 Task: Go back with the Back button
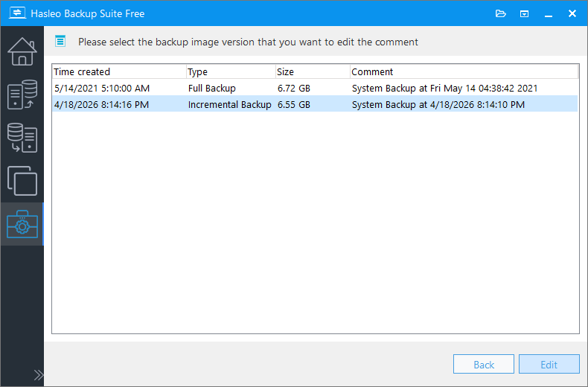pos(483,364)
